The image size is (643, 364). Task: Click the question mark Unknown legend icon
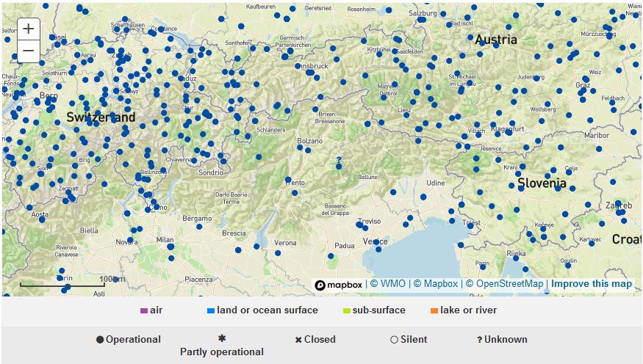point(479,340)
